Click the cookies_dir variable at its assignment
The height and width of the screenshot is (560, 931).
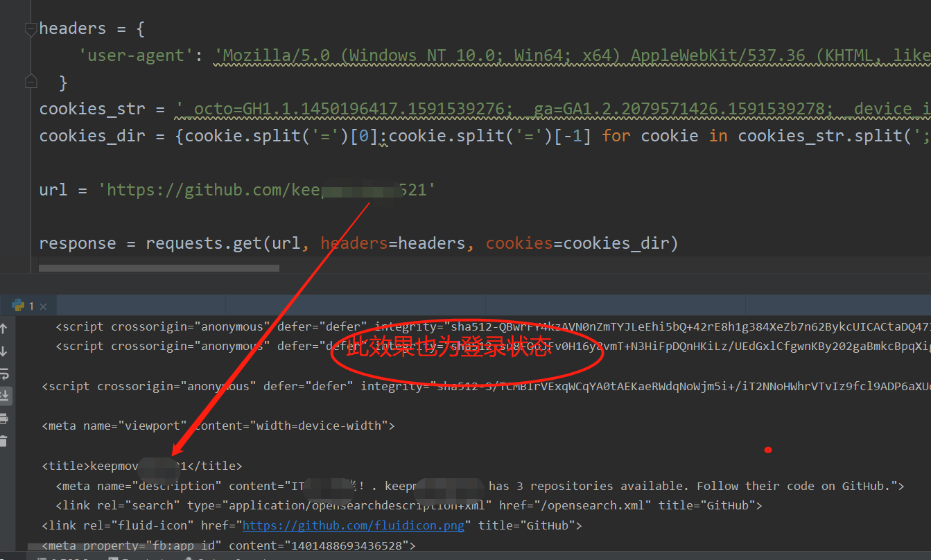(x=92, y=135)
